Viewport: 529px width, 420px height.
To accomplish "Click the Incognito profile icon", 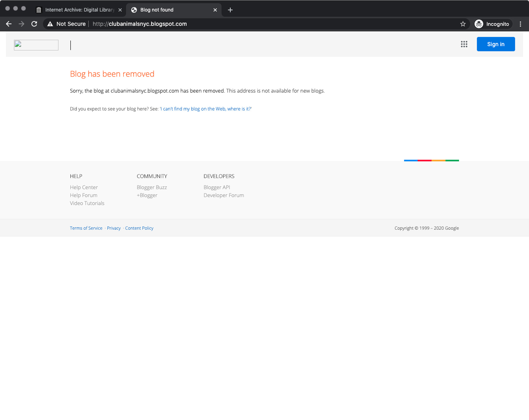I will [479, 24].
